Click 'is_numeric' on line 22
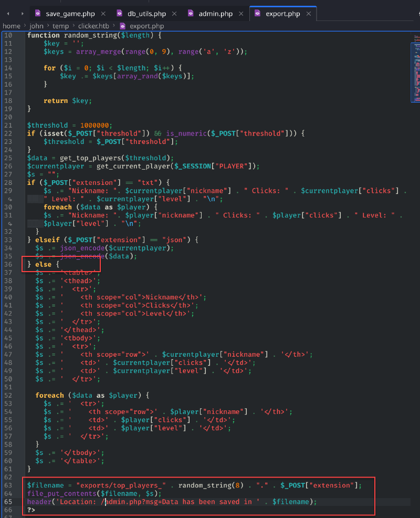 186,133
